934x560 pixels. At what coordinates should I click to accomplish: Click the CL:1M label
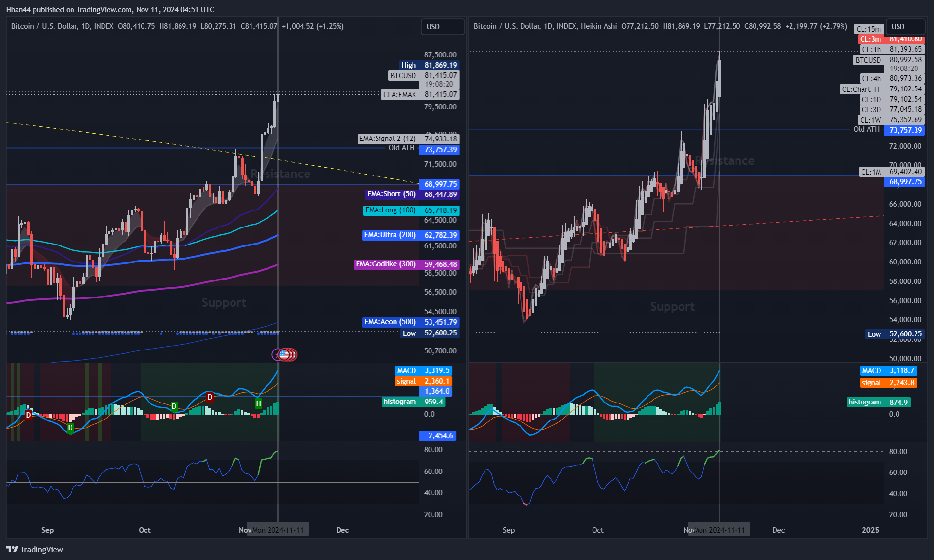[871, 172]
